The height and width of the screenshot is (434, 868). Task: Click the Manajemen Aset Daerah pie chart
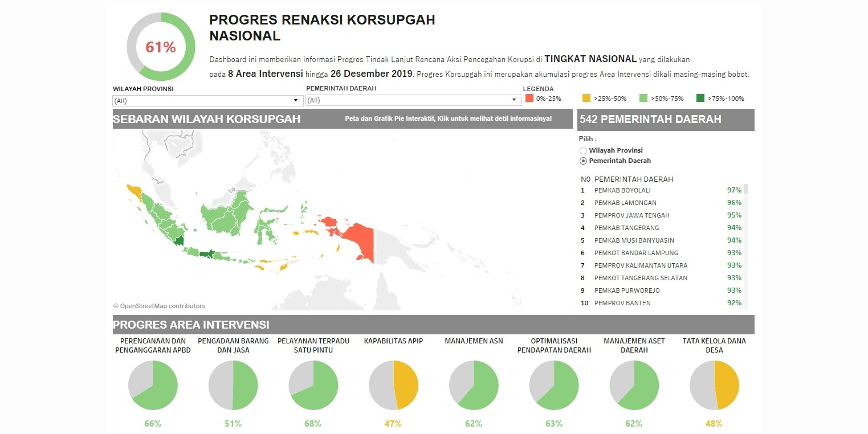click(634, 385)
